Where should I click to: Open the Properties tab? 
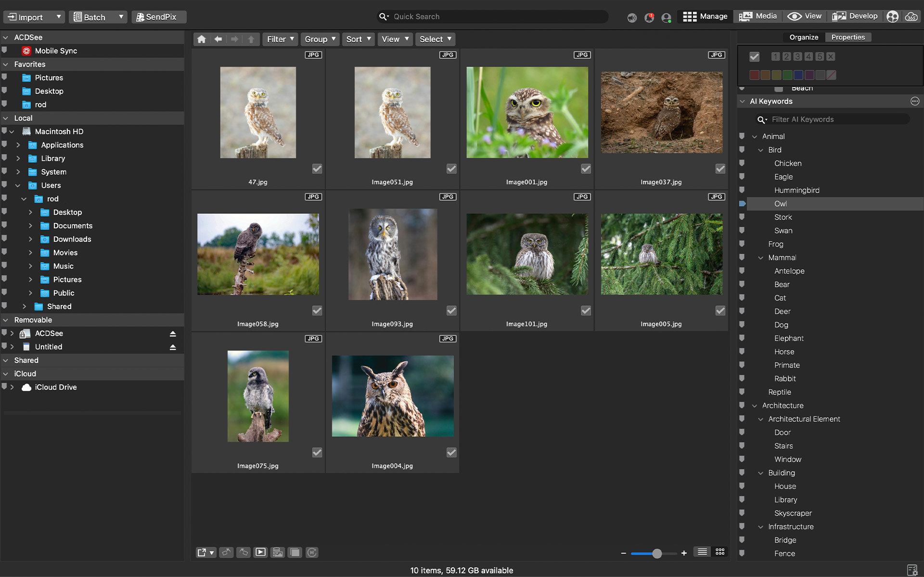coord(847,37)
